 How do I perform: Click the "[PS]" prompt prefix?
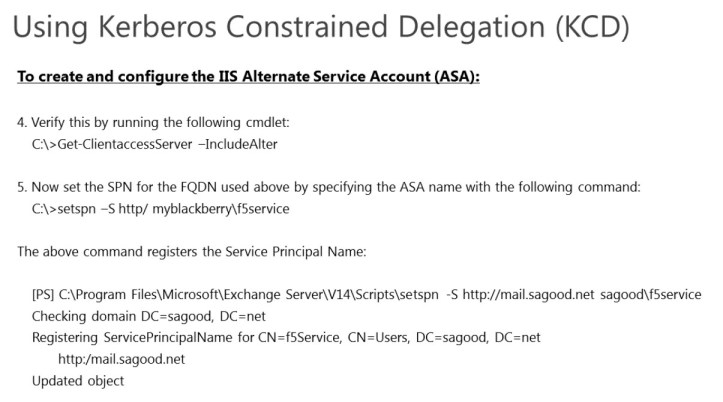pyautogui.click(x=43, y=295)
